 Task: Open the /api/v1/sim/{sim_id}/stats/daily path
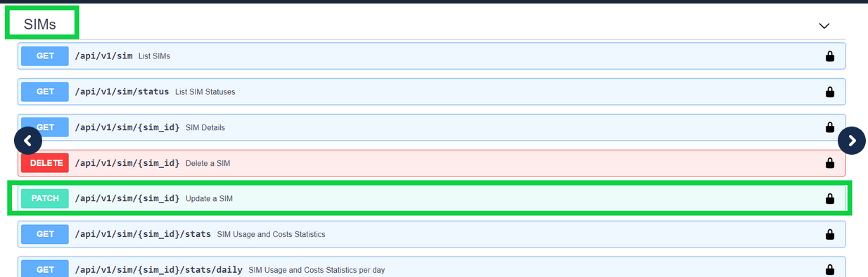[159, 269]
